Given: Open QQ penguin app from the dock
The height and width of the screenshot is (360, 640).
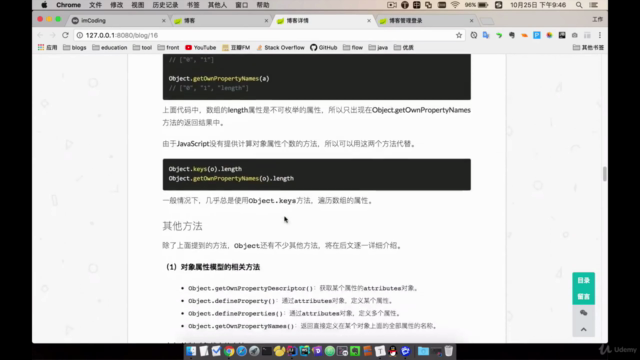Looking at the screenshot, I should [393, 351].
